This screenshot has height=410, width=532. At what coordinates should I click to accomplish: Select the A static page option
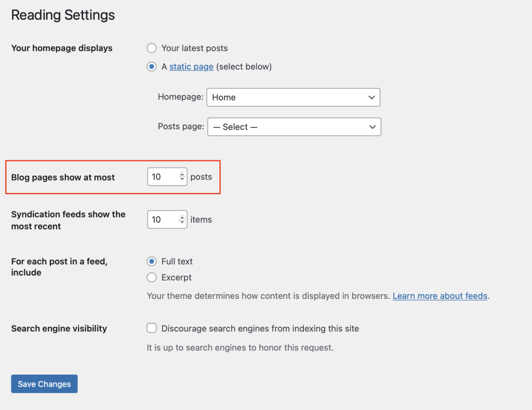point(151,66)
